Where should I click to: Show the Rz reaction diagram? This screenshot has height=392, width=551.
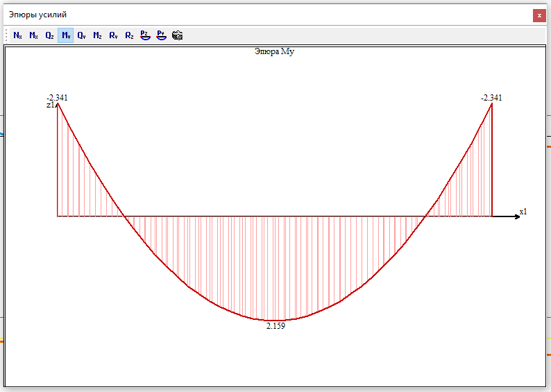[x=129, y=35]
